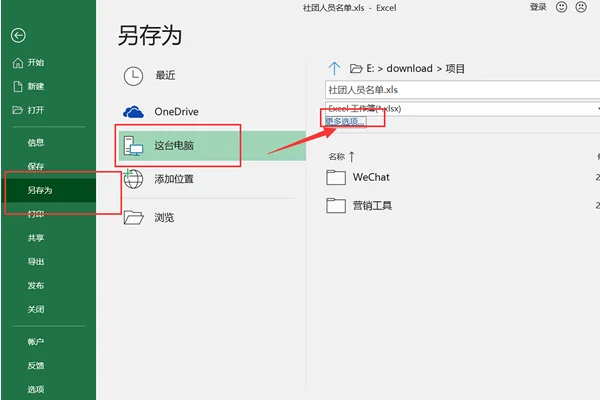Open 反馈 in the sidebar
This screenshot has height=400, width=600.
coord(36,366)
